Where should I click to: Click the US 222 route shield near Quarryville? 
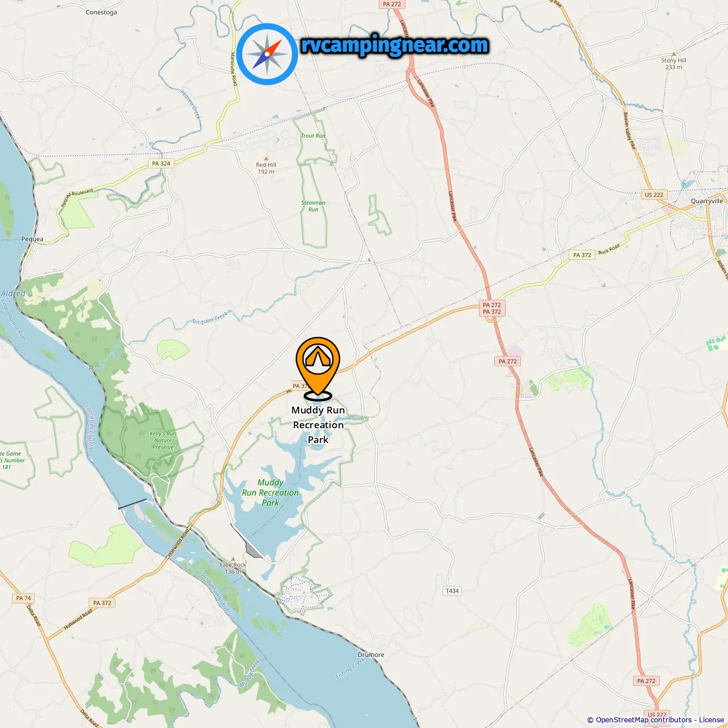click(653, 195)
